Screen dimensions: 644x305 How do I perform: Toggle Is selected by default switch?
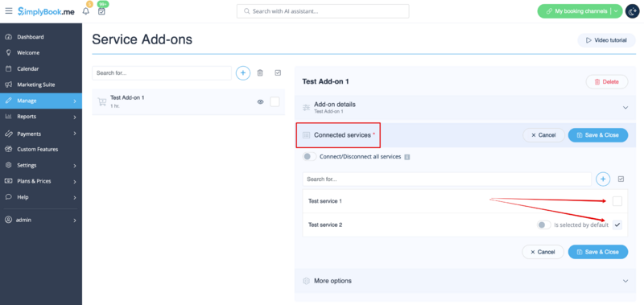(544, 225)
